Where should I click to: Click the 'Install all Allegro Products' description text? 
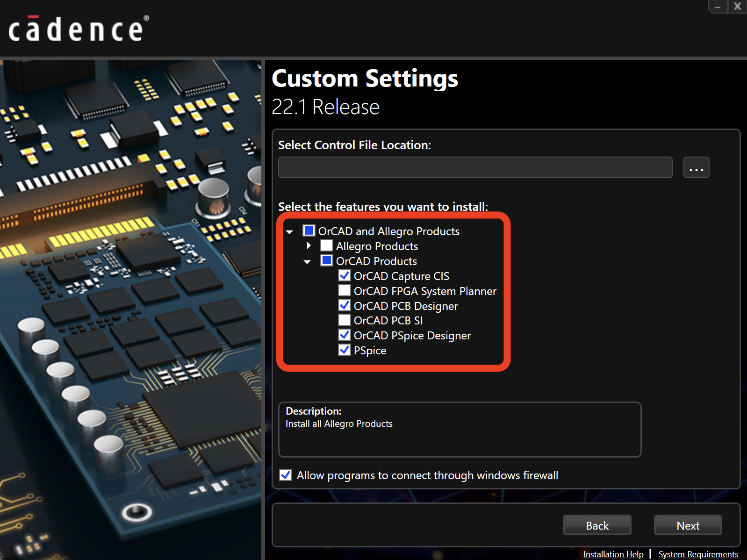339,424
